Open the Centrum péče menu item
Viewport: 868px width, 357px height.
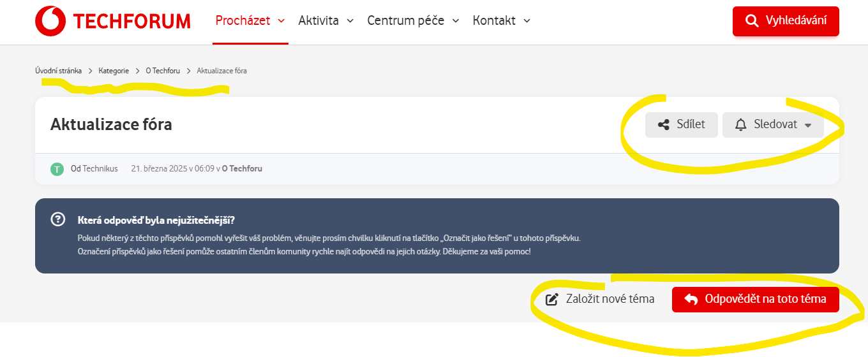click(414, 20)
